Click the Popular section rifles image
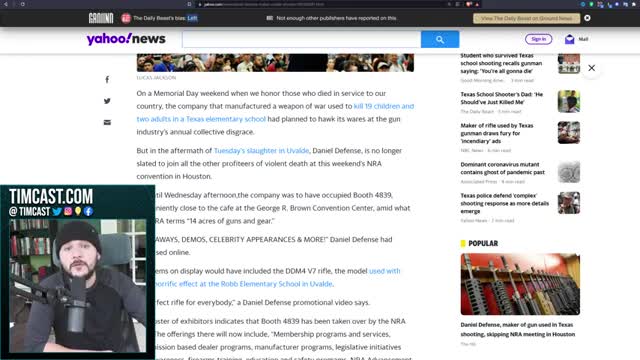 [x=520, y=284]
